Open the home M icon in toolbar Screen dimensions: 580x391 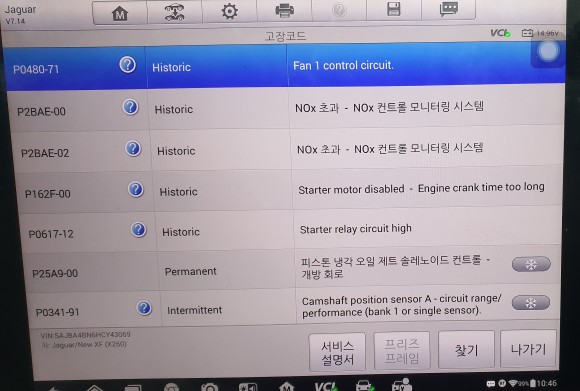[x=120, y=13]
